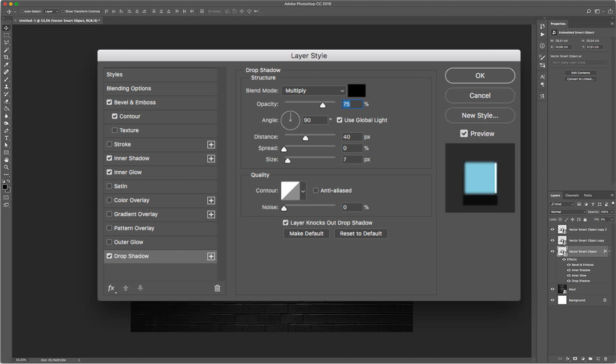Open the Auto-Select Layer dropdown

pos(50,11)
